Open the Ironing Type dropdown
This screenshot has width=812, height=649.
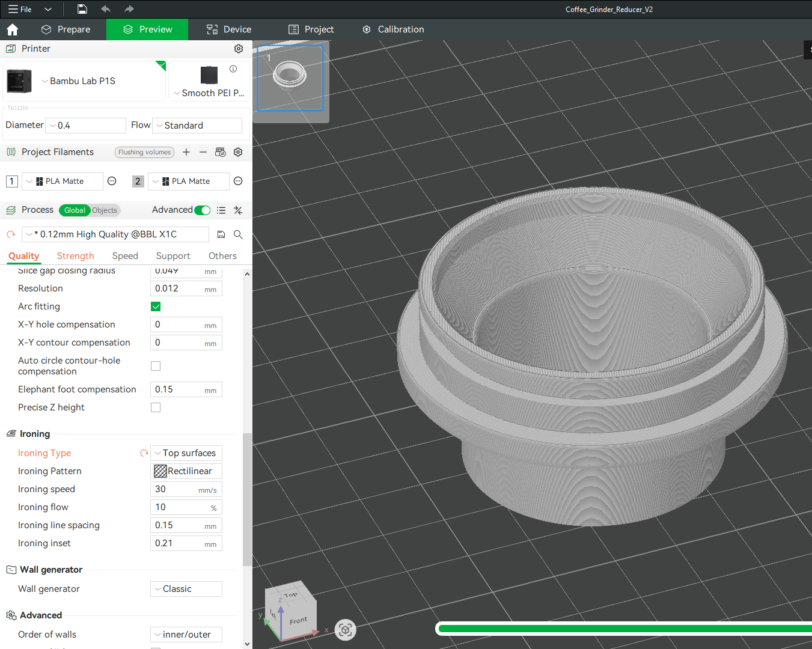[186, 453]
